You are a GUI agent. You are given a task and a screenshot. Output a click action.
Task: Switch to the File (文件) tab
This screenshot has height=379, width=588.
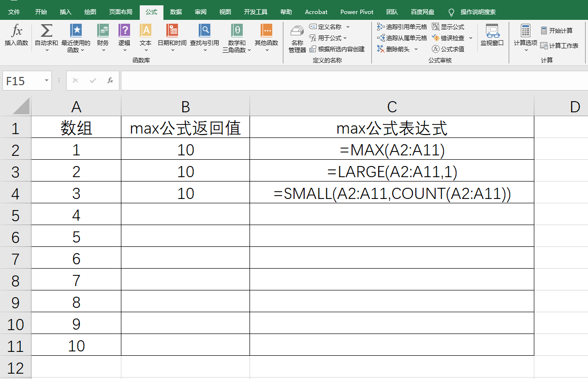tap(14, 12)
